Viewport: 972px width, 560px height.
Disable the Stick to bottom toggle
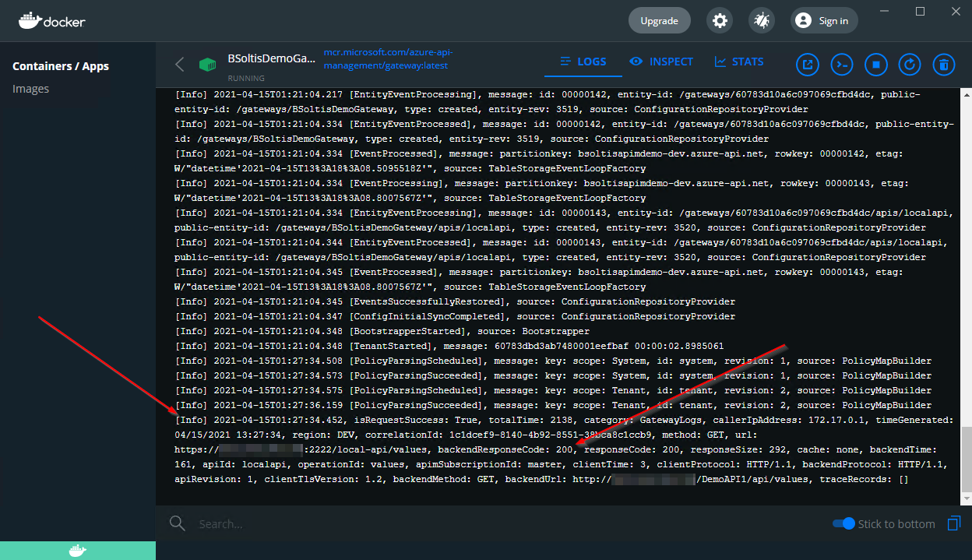point(843,523)
